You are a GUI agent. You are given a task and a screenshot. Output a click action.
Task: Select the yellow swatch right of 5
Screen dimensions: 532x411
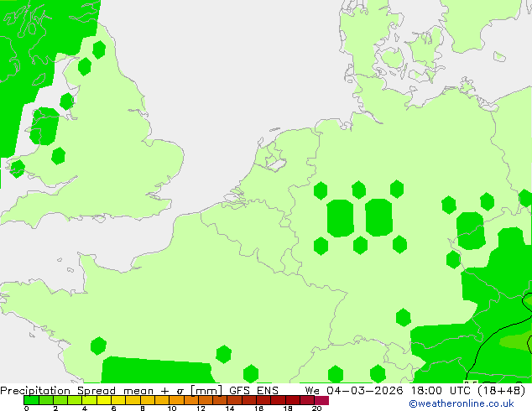tap(104, 400)
